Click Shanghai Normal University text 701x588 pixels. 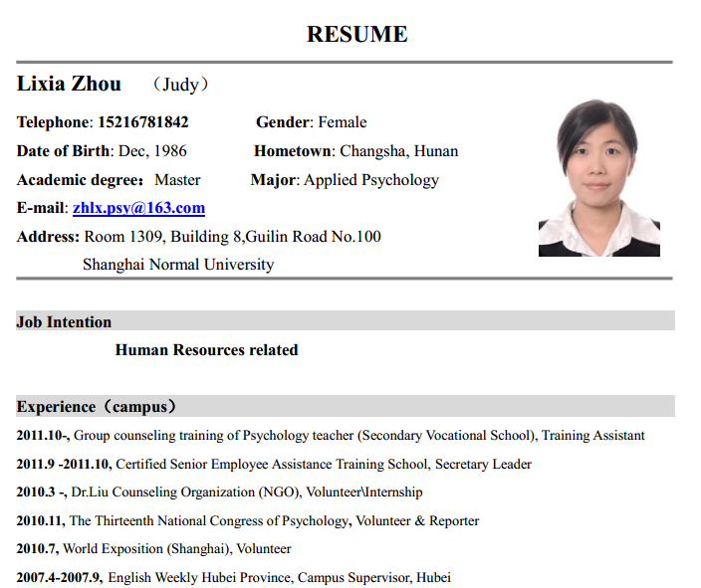pos(177,265)
